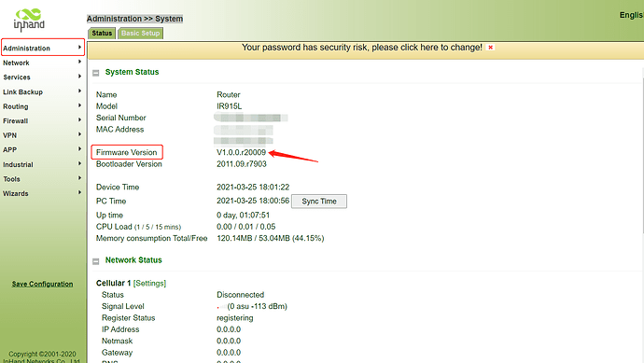Viewport: 644px width, 363px height.
Task: Click the signal level 0 asu -113 dBm
Action: (257, 306)
